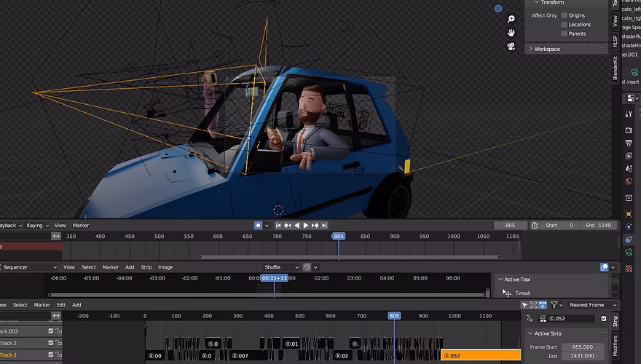Open the timeline Marker menu

point(81,226)
